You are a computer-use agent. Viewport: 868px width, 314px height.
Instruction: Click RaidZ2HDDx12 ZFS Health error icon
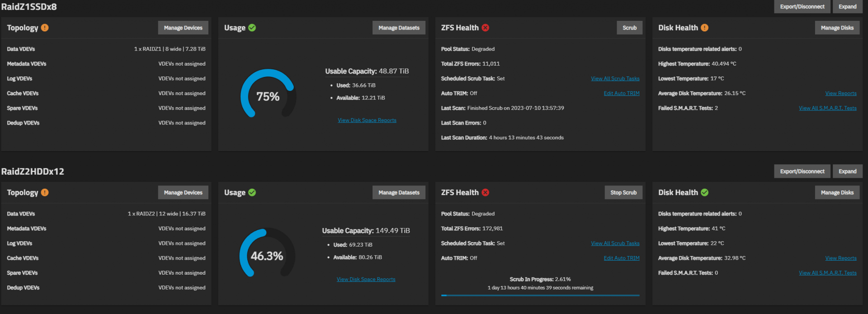coord(486,192)
